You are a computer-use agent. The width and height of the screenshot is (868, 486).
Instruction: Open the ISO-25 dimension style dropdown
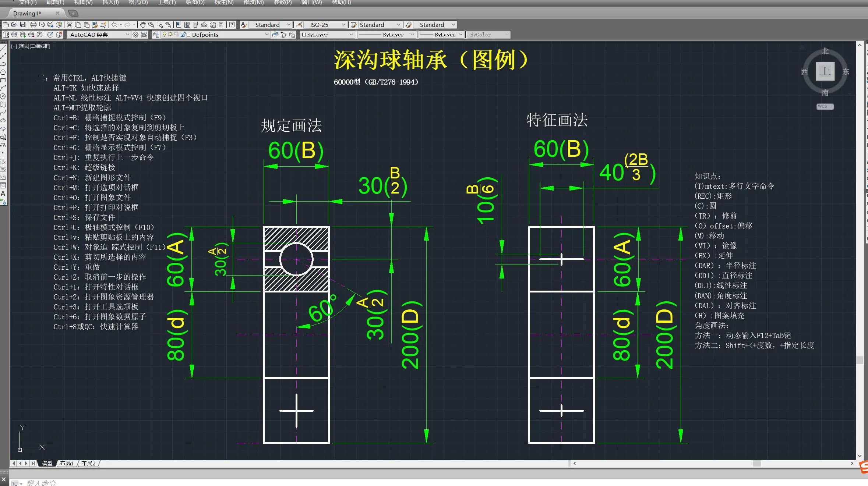pyautogui.click(x=343, y=25)
